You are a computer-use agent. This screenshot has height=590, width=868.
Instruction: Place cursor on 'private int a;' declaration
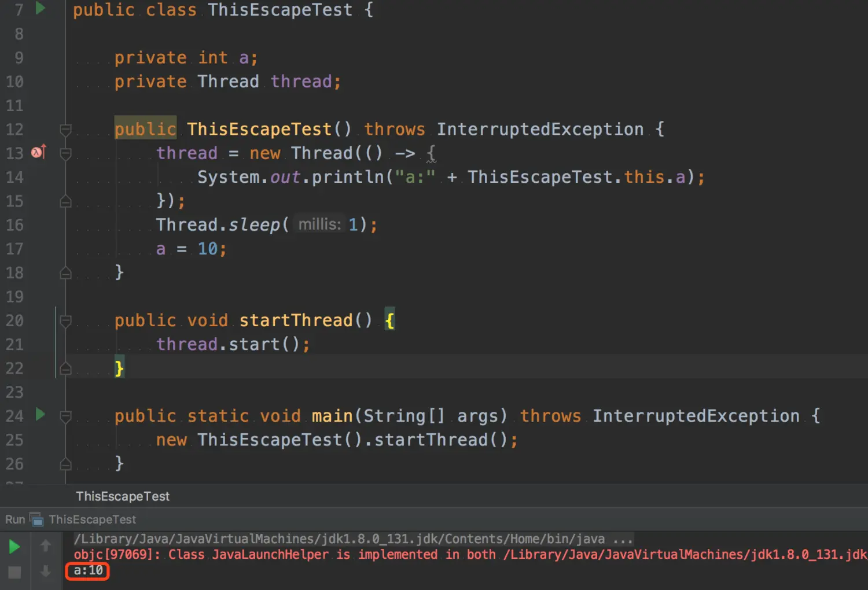click(x=186, y=58)
